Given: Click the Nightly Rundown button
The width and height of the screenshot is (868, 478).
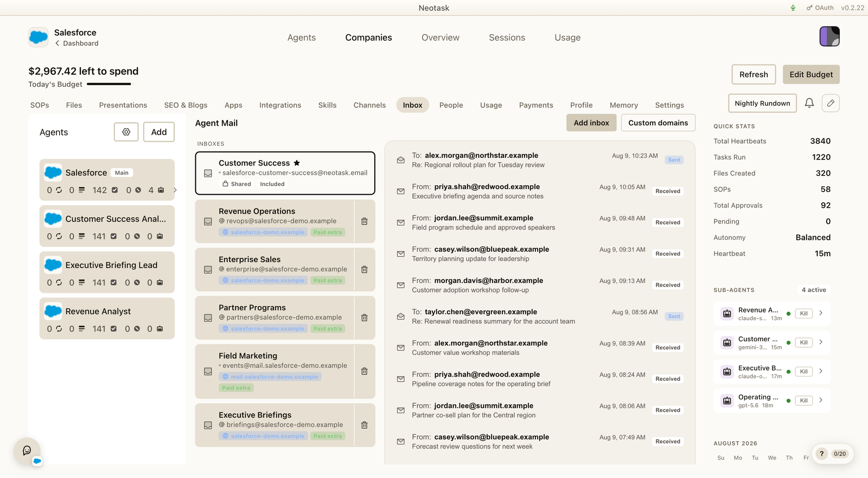Looking at the screenshot, I should pos(762,103).
